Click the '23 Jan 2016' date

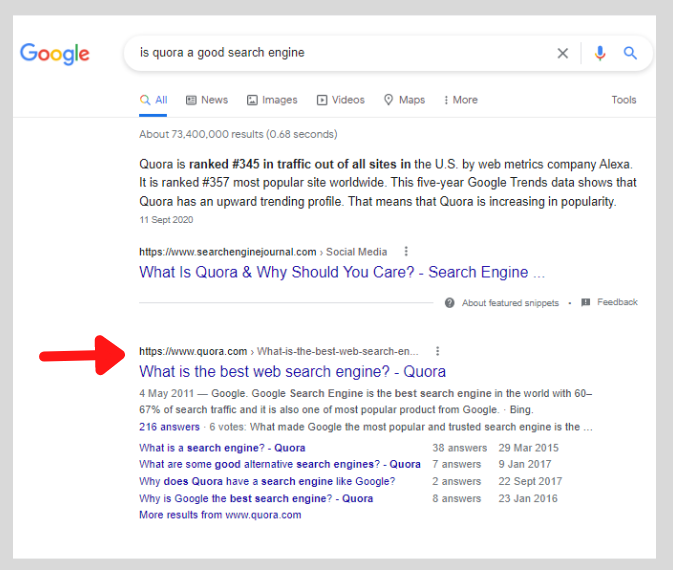pyautogui.click(x=528, y=499)
